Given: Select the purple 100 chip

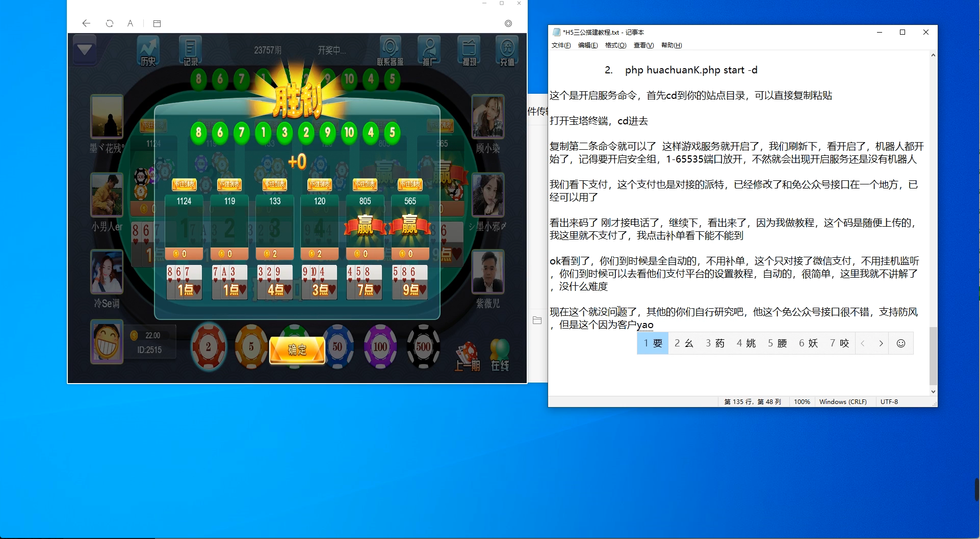Looking at the screenshot, I should (380, 347).
